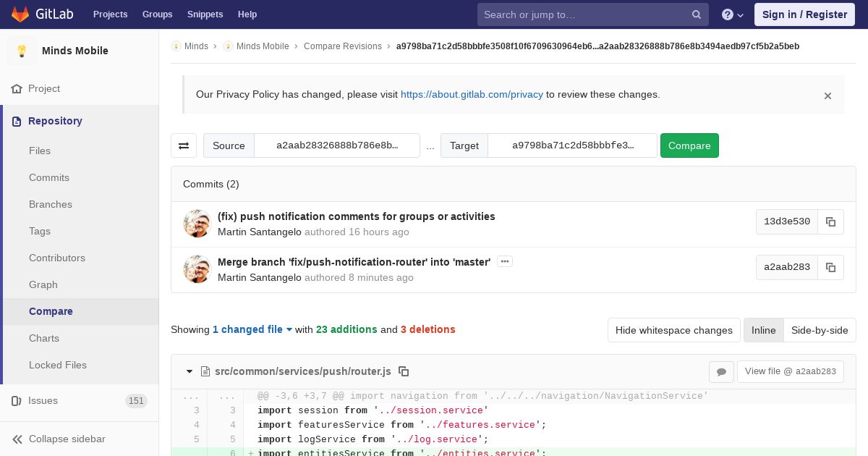Open Commits in the Repository sidebar

pos(49,177)
